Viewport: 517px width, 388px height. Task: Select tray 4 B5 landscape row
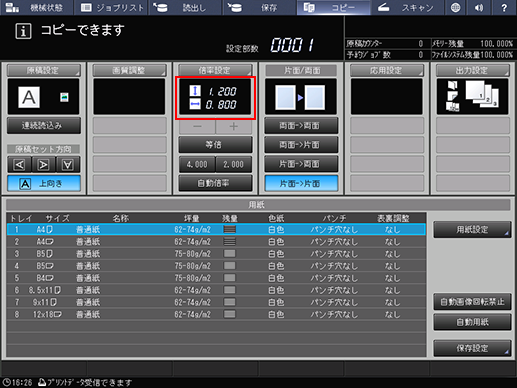pos(216,266)
